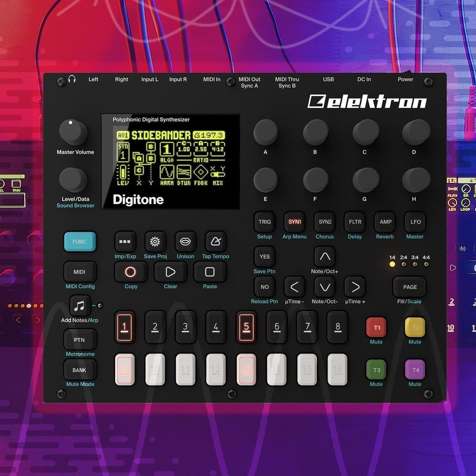476x476 pixels.
Task: Click data knob B
Action: (x=315, y=132)
